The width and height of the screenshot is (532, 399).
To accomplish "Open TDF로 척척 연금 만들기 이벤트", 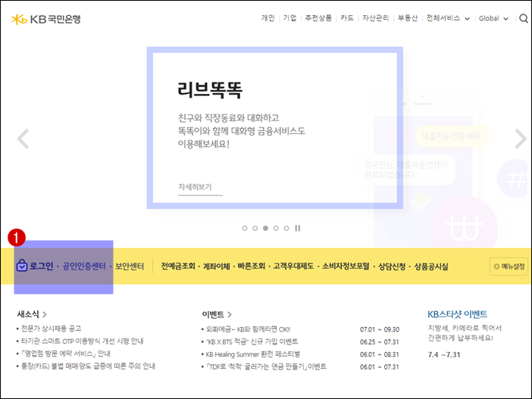I will (x=266, y=366).
